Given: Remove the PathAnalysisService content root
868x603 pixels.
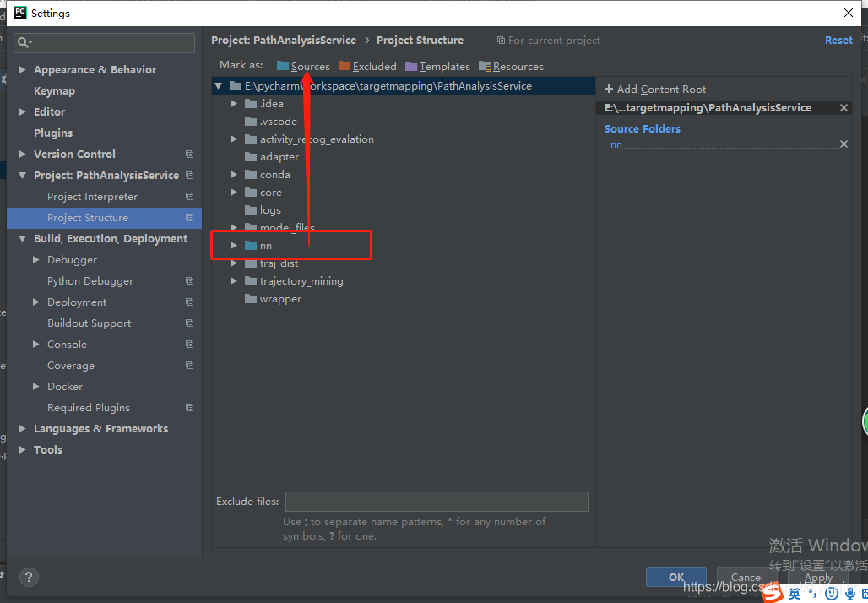Looking at the screenshot, I should tap(844, 108).
